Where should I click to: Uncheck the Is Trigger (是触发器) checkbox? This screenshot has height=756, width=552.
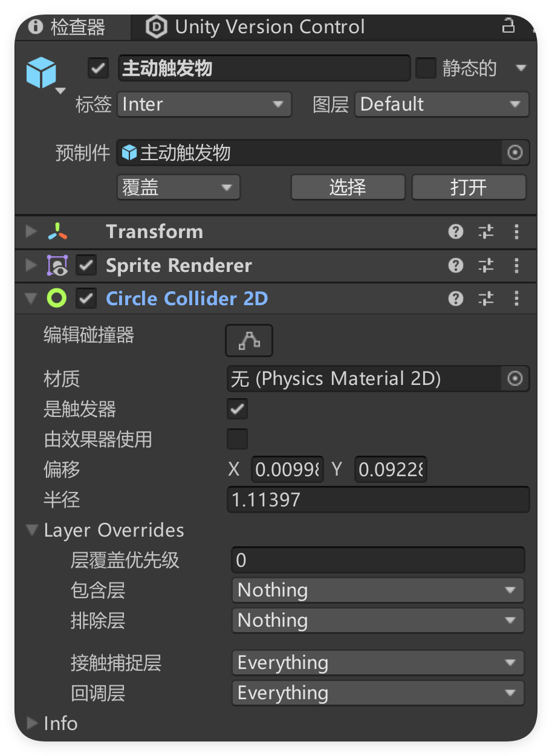237,409
